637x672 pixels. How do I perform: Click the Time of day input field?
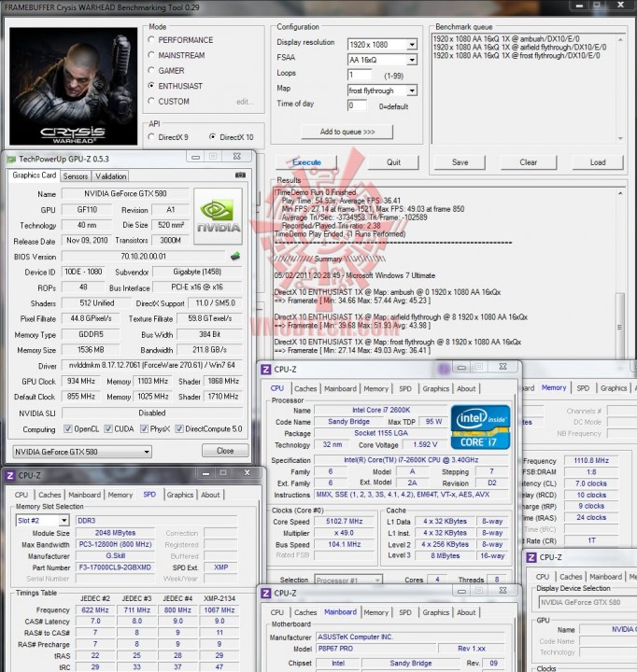pyautogui.click(x=357, y=105)
